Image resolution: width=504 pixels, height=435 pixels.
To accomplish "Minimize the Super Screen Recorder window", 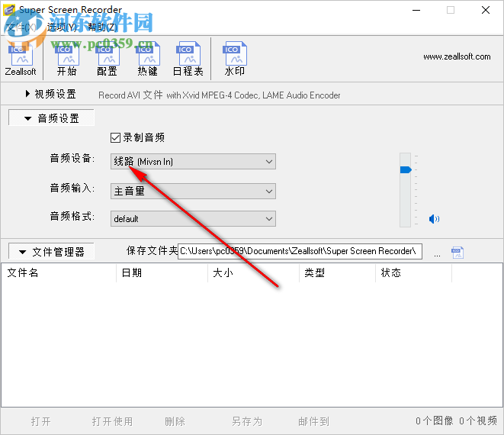I will [x=416, y=10].
